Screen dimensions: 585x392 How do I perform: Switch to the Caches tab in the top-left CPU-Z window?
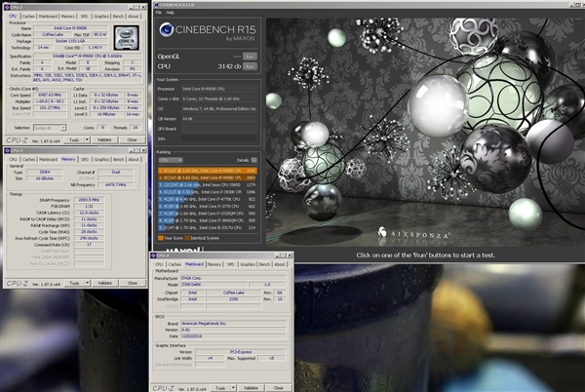coord(28,17)
